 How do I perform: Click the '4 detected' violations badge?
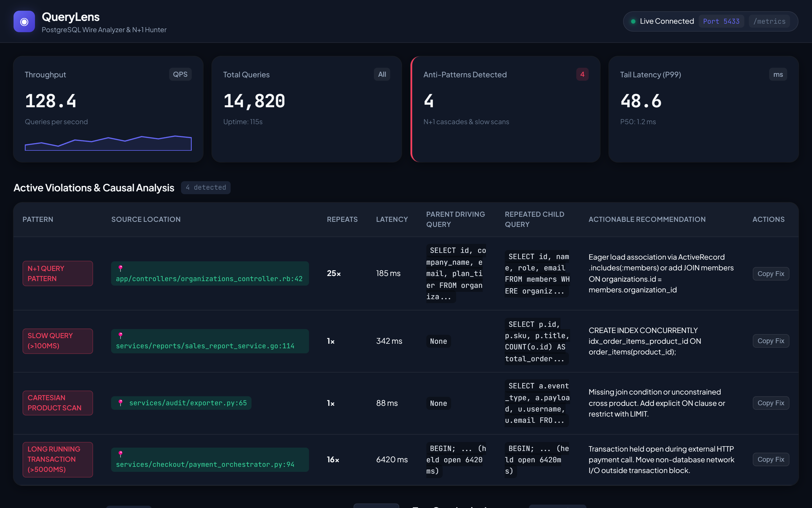[x=206, y=187]
